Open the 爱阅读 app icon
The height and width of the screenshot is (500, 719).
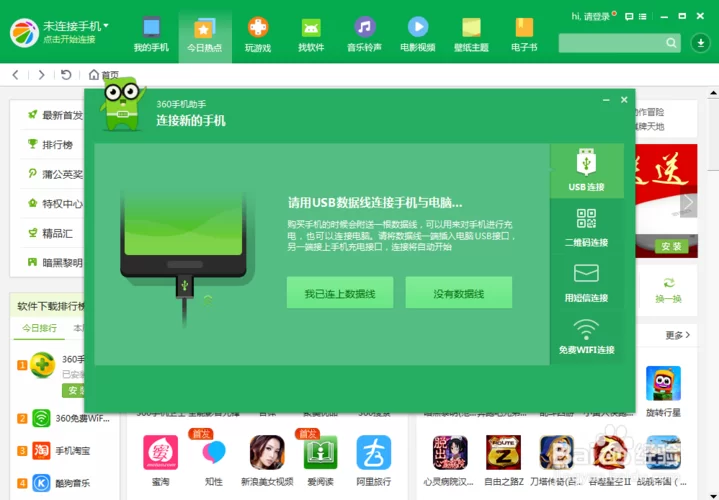pyautogui.click(x=320, y=452)
